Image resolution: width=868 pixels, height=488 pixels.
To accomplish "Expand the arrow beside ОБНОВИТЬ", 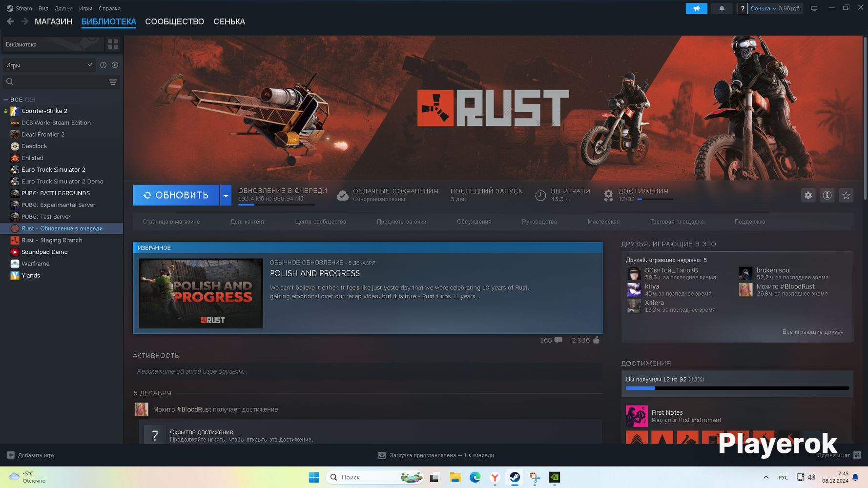I will (x=226, y=195).
